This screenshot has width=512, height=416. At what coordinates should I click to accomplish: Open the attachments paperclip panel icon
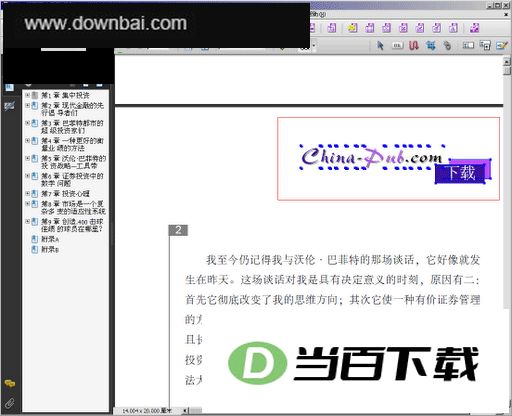click(10, 403)
